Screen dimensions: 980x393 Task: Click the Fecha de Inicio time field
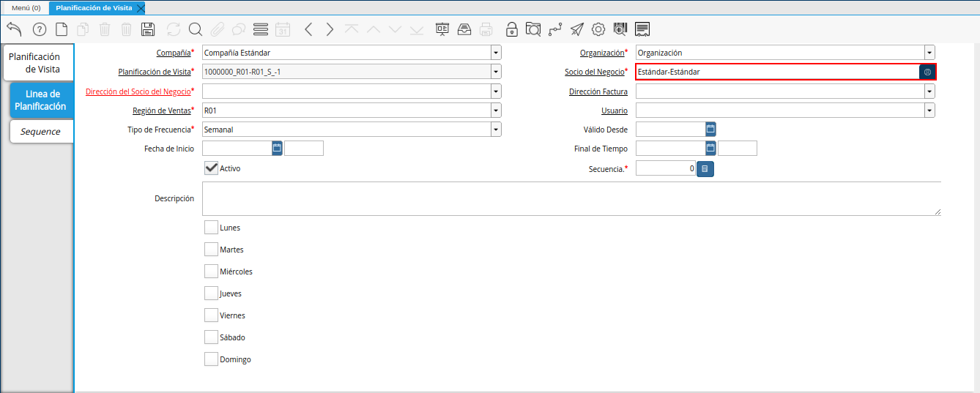click(304, 148)
